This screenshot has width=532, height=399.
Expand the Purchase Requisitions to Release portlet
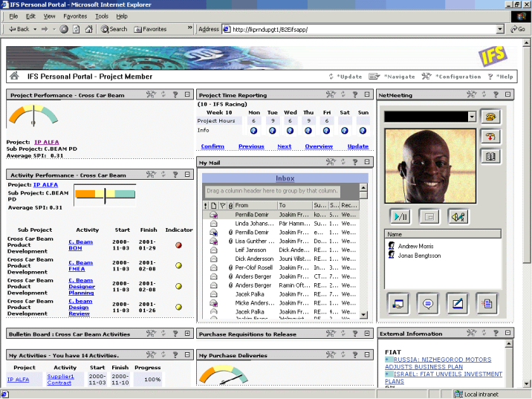[x=367, y=333]
